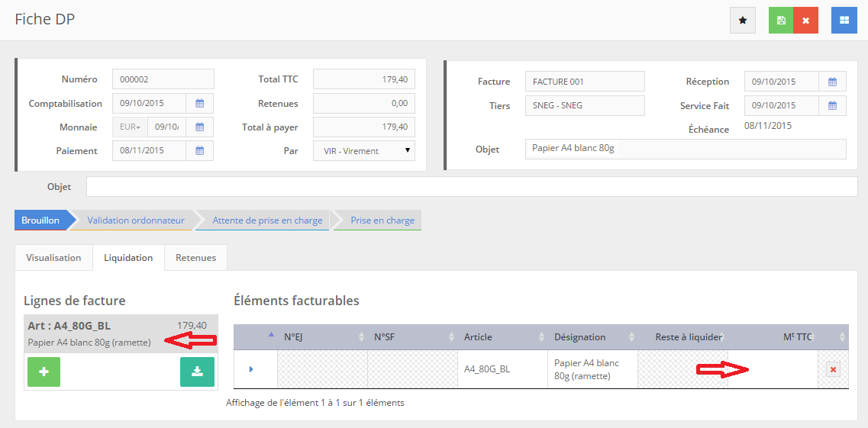Click the red cancel X button
This screenshot has height=428, width=868.
(x=805, y=21)
